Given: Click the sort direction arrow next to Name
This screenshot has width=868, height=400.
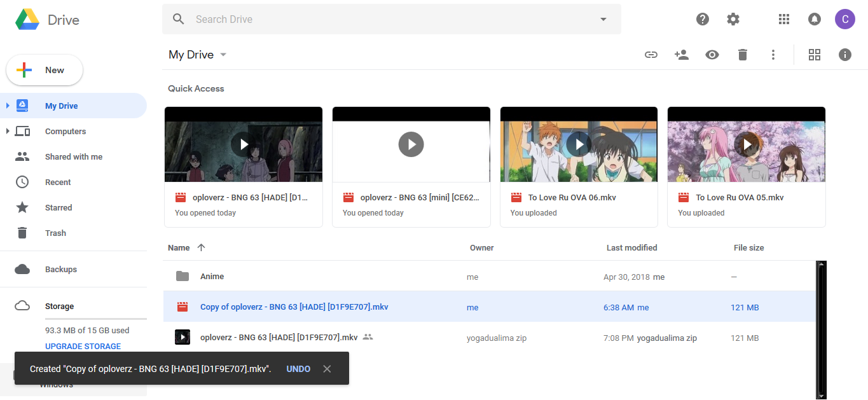Looking at the screenshot, I should point(202,247).
